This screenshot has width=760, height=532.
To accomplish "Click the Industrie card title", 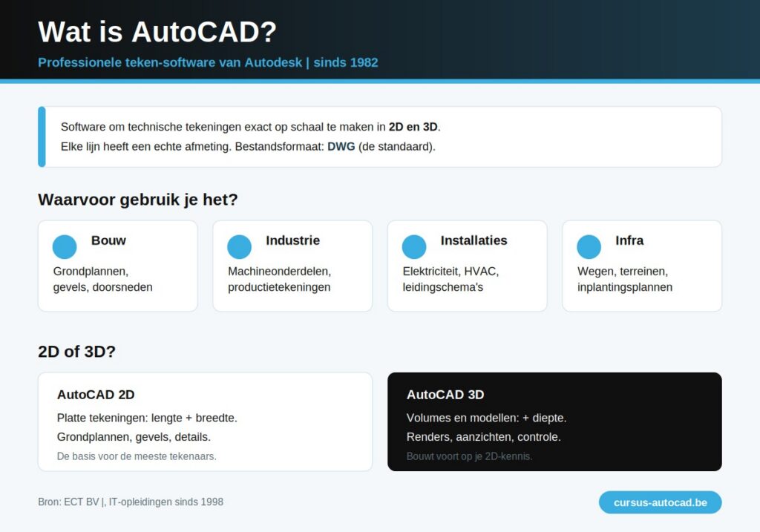I will tap(292, 240).
